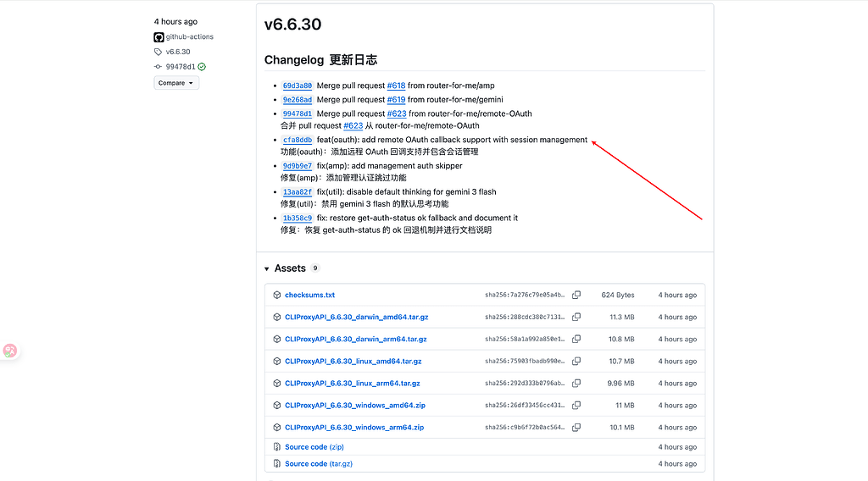Click sha256:7a276c79e05a4b hash text

pos(525,295)
